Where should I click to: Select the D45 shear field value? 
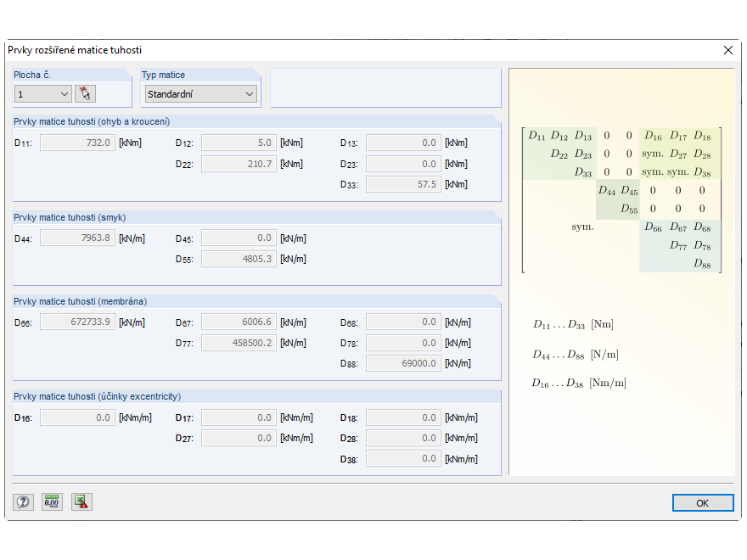tap(239, 238)
